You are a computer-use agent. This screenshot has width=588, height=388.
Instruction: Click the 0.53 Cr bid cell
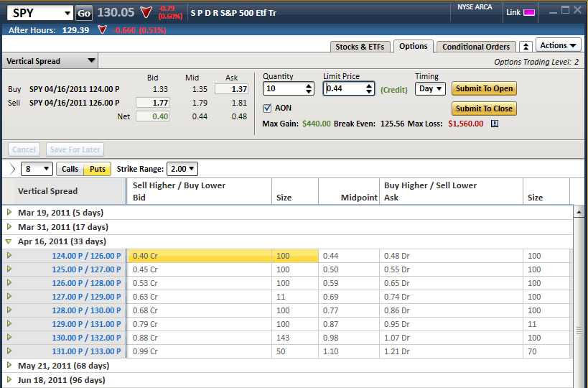200,283
